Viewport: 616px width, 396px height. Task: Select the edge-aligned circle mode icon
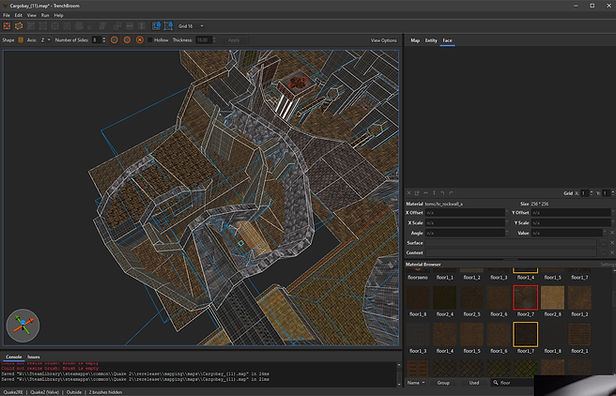click(114, 40)
